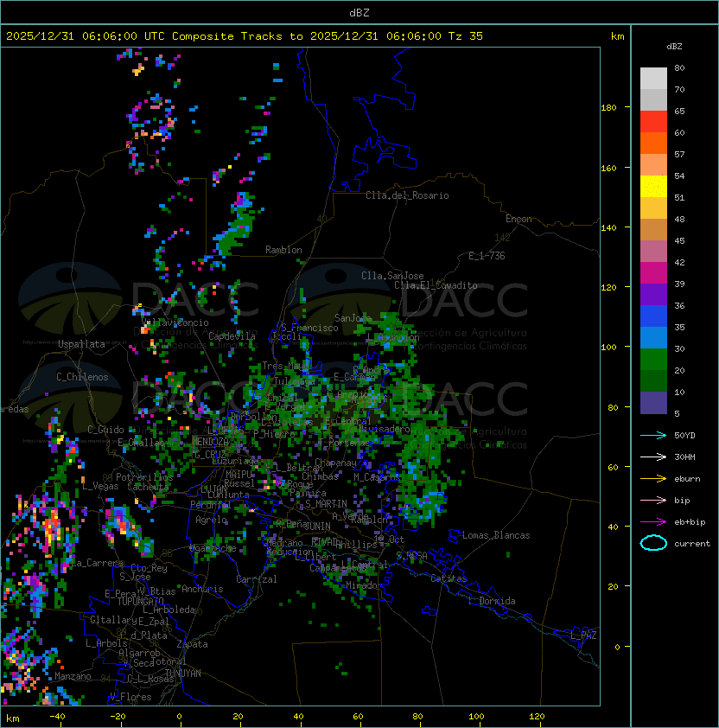The height and width of the screenshot is (728, 719).
Task: Click the dBZ title at the top
Action: point(359,12)
